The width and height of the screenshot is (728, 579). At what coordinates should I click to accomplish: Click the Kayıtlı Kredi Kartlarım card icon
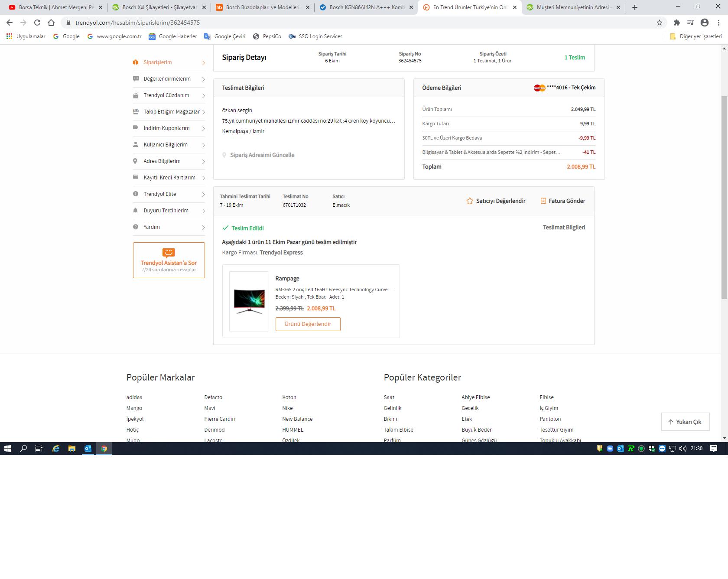point(136,178)
